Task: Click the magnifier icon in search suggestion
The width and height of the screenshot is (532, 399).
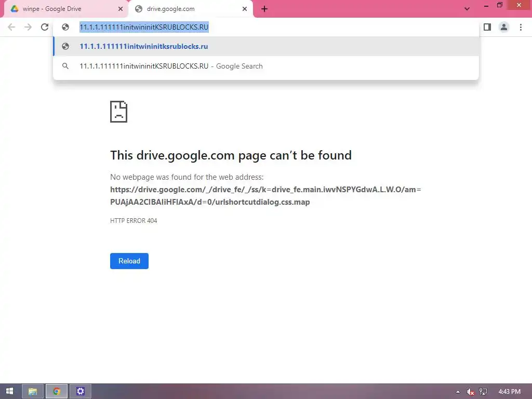Action: pyautogui.click(x=65, y=66)
